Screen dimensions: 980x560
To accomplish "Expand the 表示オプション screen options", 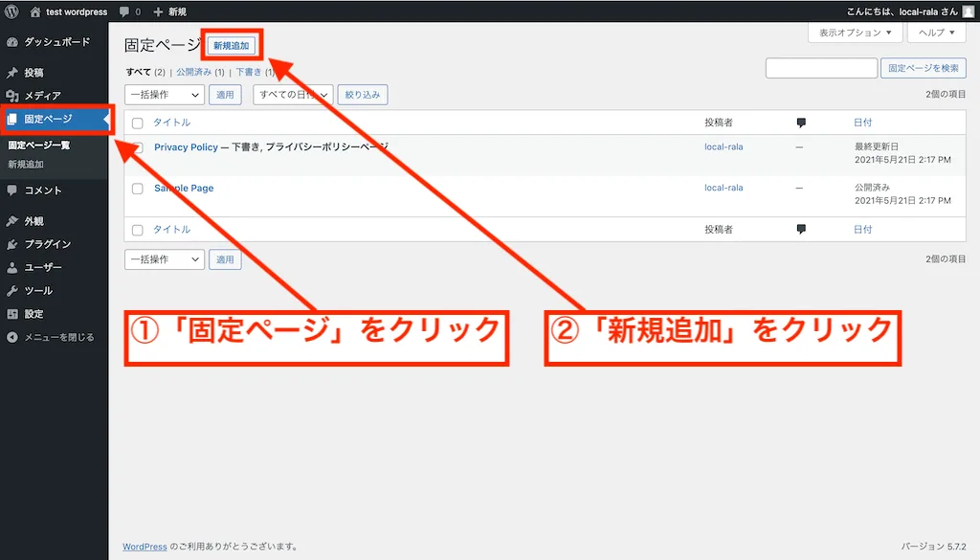I will 855,33.
